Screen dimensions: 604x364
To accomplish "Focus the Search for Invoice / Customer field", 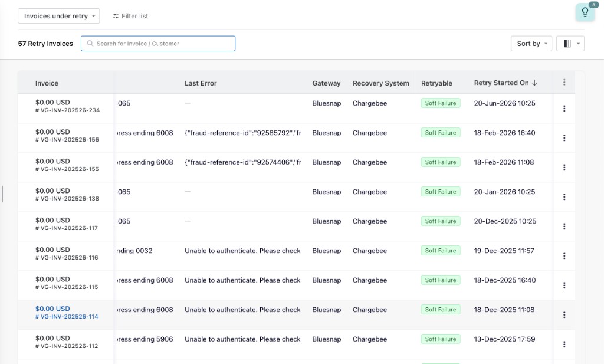I will [x=158, y=44].
